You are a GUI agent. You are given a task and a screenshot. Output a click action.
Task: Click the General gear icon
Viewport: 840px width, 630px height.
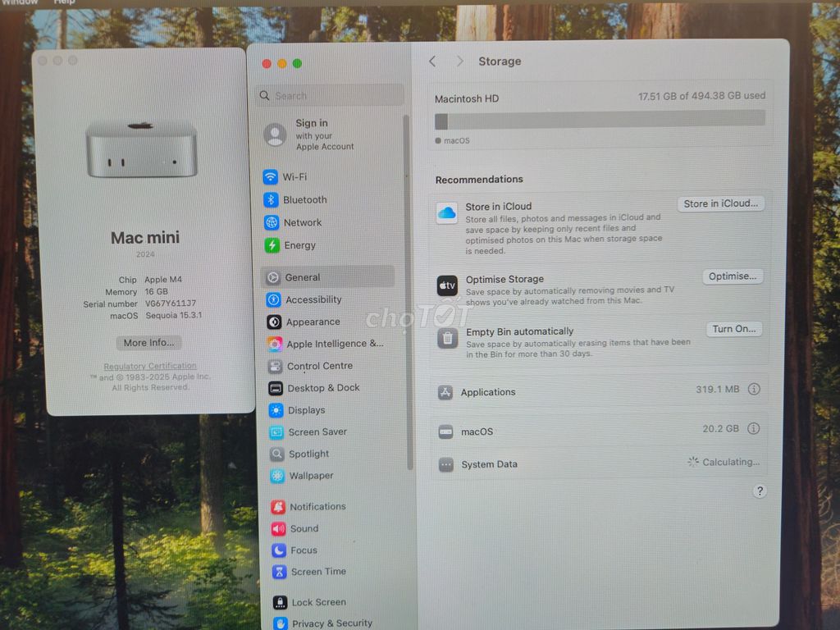273,277
